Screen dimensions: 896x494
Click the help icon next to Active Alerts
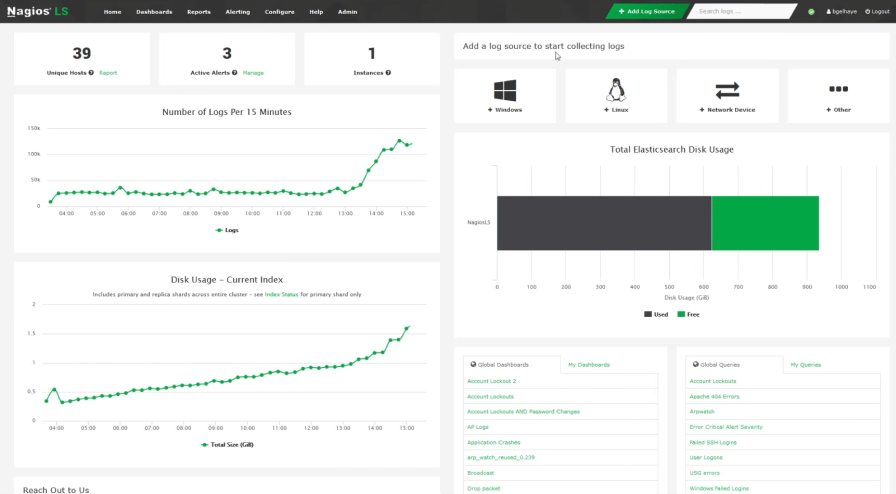(235, 73)
